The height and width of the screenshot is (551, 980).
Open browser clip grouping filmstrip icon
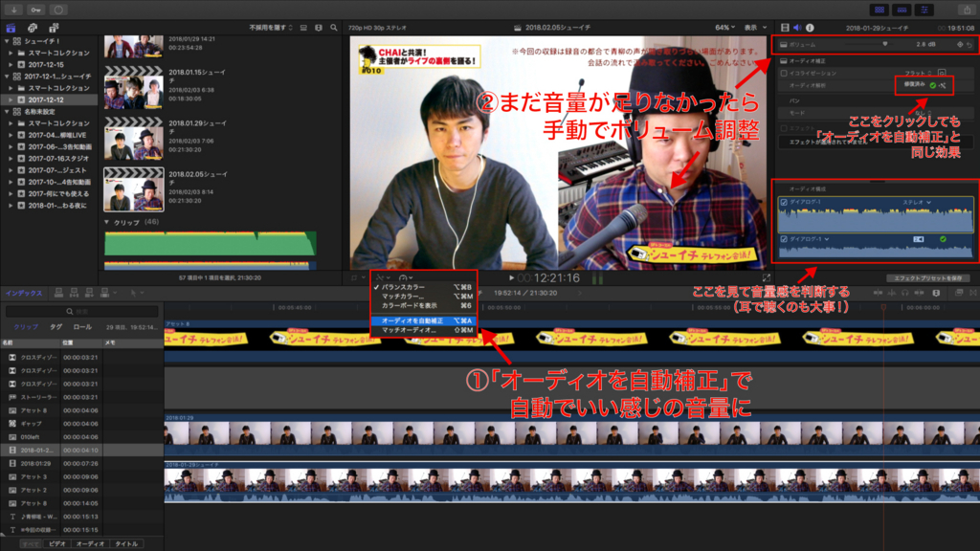pos(319,28)
